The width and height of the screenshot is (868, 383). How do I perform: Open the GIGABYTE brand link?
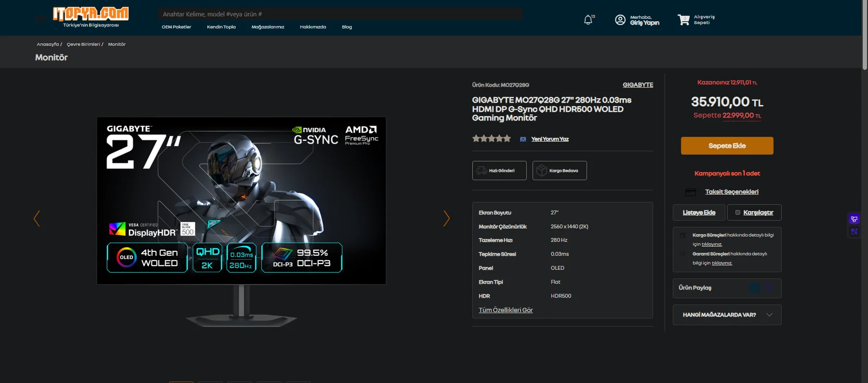click(x=638, y=85)
